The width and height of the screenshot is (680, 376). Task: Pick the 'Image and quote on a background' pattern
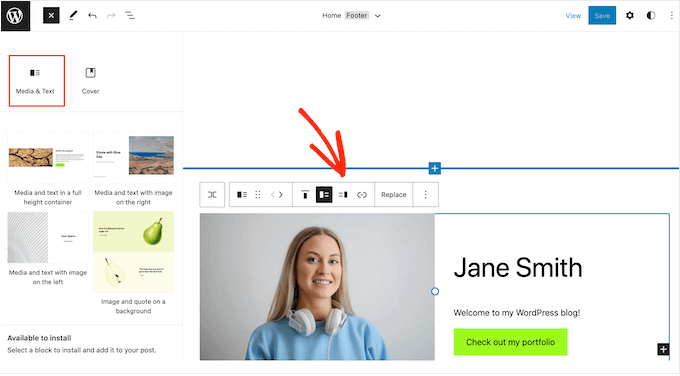[134, 263]
